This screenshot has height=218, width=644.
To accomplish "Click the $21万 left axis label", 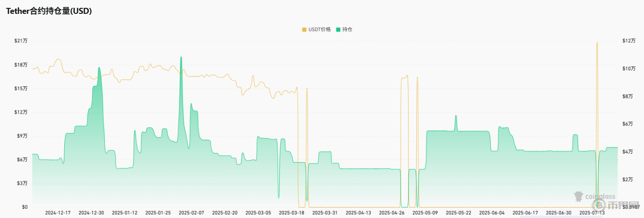I will pyautogui.click(x=21, y=41).
